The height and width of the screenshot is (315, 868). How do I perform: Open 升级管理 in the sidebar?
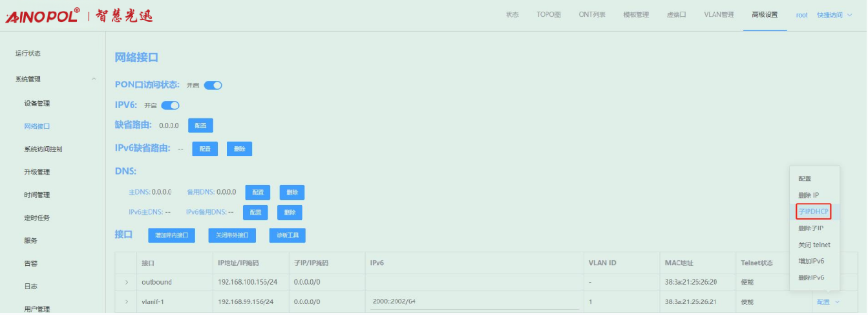click(x=37, y=172)
